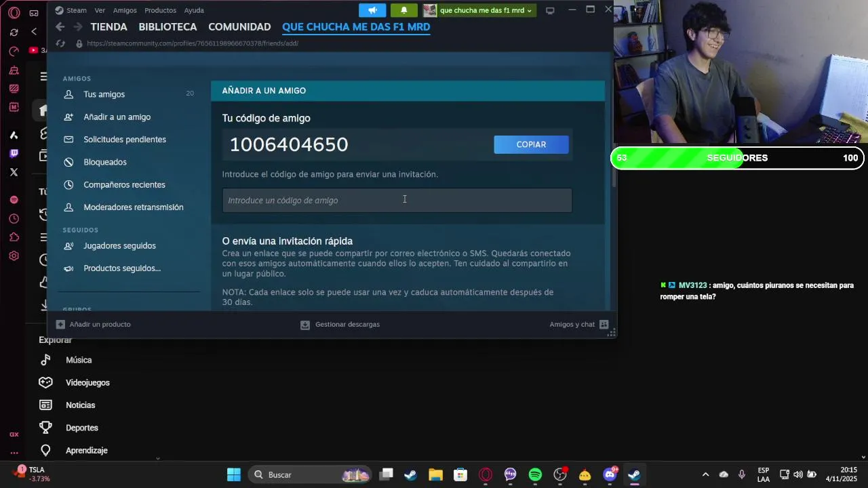Viewport: 868px width, 488px height.
Task: Reload the Steam community page
Action: [x=60, y=43]
